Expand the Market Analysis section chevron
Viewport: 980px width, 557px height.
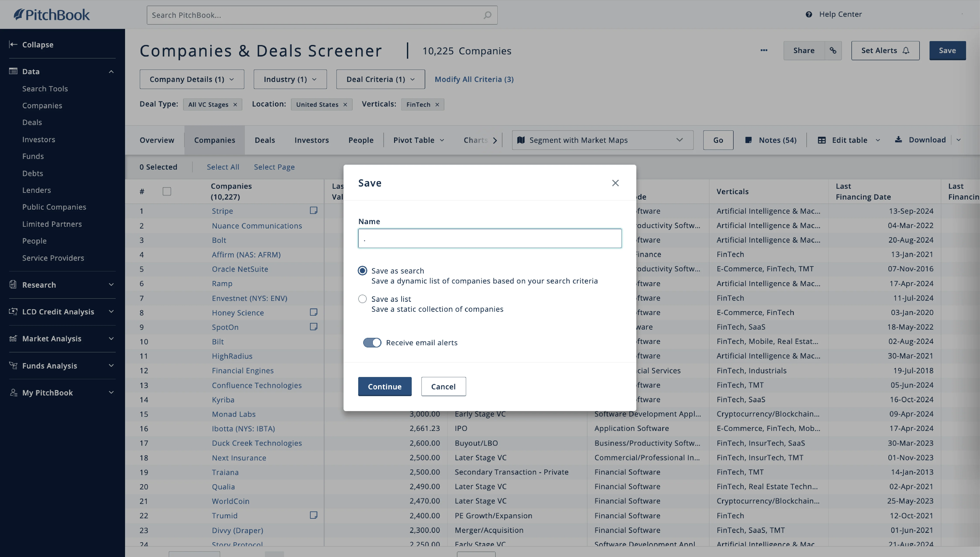point(111,339)
